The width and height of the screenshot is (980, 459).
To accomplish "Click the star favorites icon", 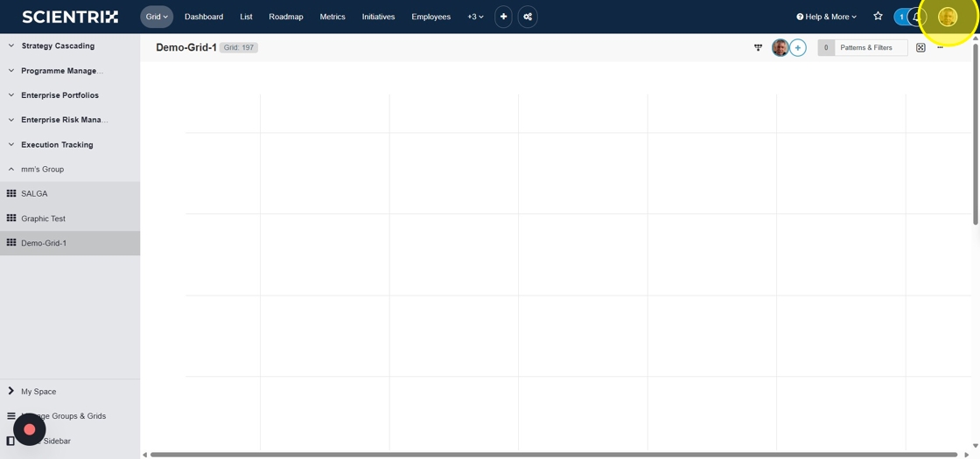I will [878, 16].
